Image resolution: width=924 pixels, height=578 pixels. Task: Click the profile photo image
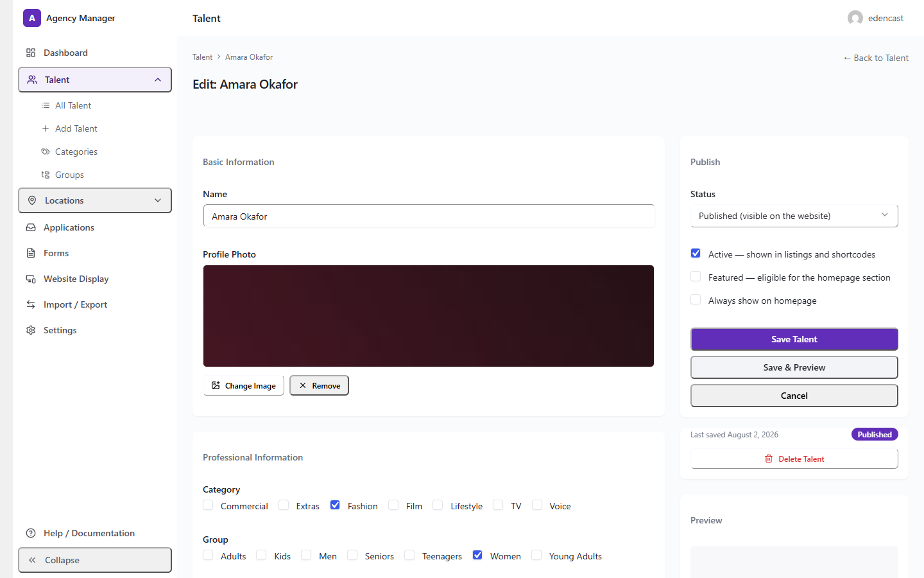coord(429,316)
